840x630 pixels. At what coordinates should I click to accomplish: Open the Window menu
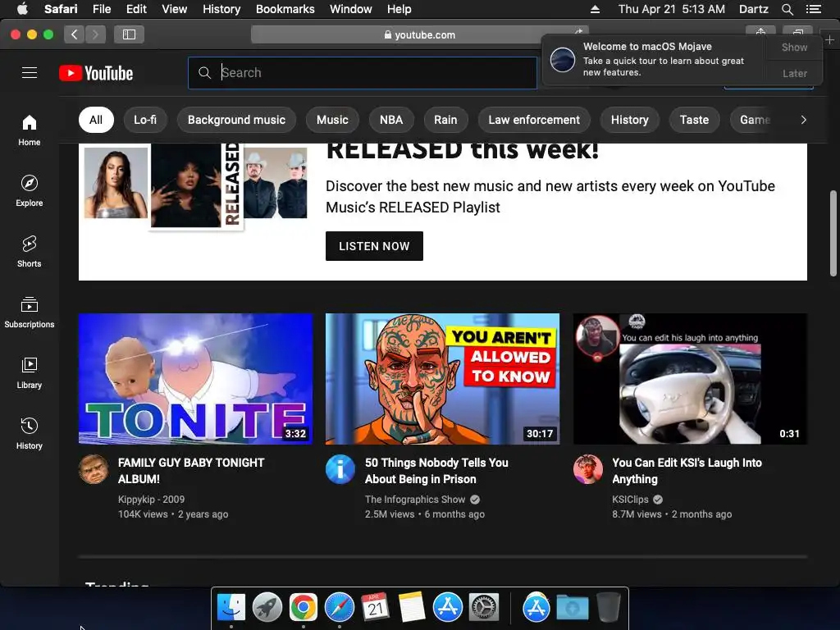click(350, 9)
